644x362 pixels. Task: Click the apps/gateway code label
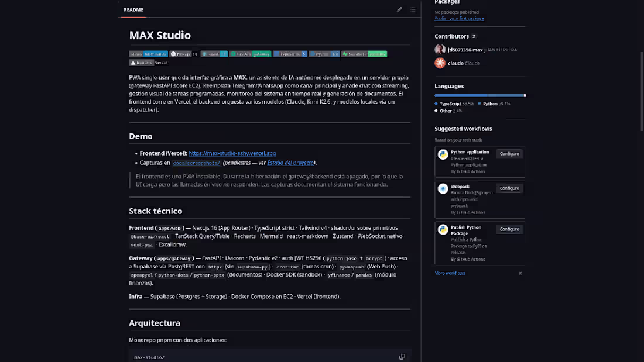point(174,258)
